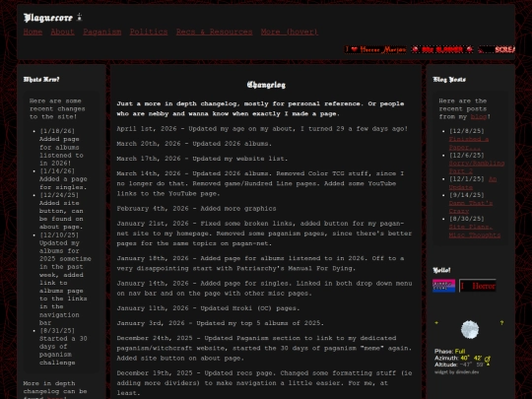Viewport: 532px width, 399px height.
Task: Click the Plaguecore site title
Action: pyautogui.click(x=48, y=18)
